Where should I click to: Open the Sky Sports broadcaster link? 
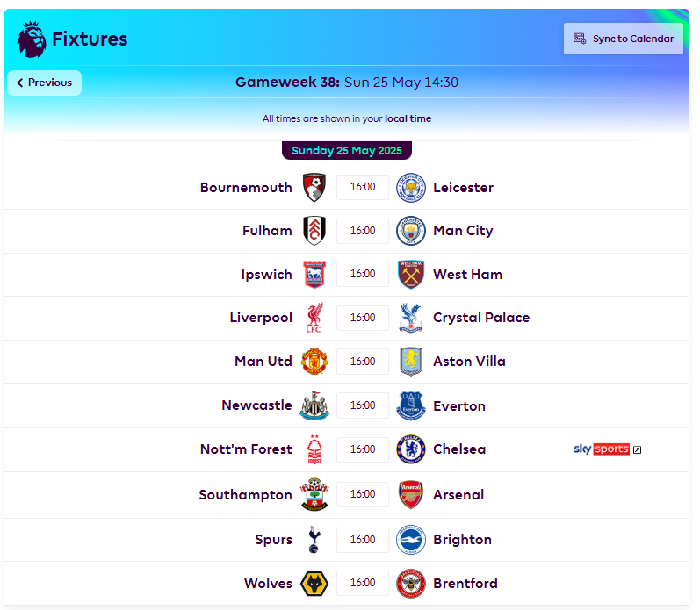[607, 449]
